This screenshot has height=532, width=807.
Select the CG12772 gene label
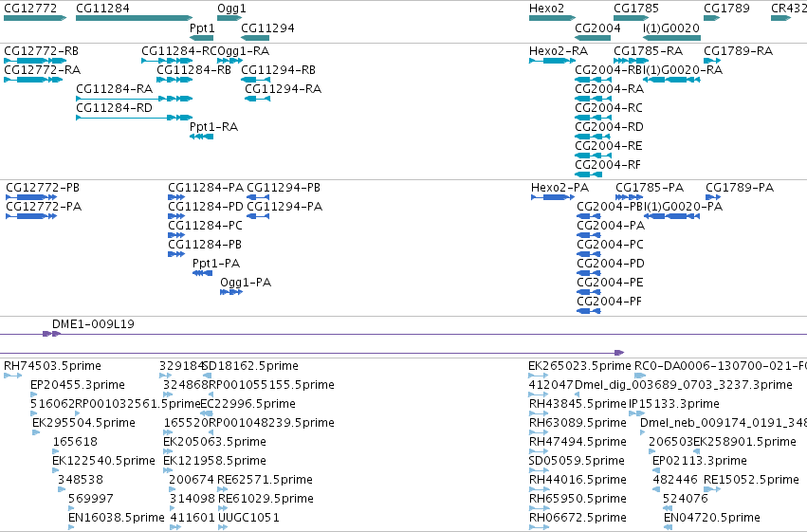coord(30,9)
